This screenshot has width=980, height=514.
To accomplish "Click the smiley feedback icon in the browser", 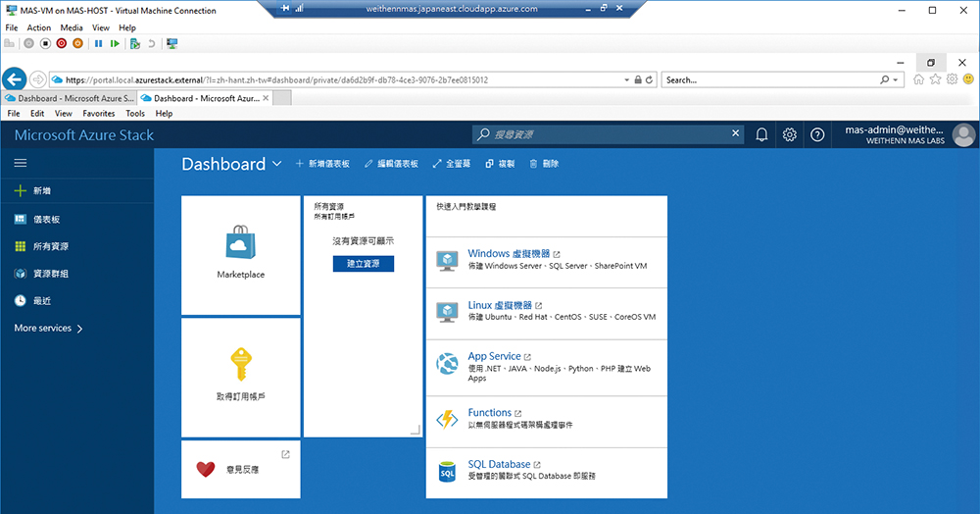I will pyautogui.click(x=968, y=79).
